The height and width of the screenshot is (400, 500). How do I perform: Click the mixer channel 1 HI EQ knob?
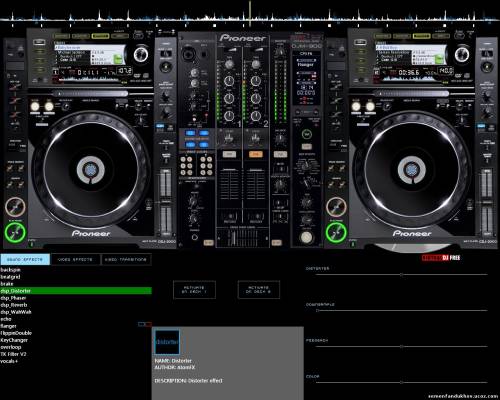[229, 81]
